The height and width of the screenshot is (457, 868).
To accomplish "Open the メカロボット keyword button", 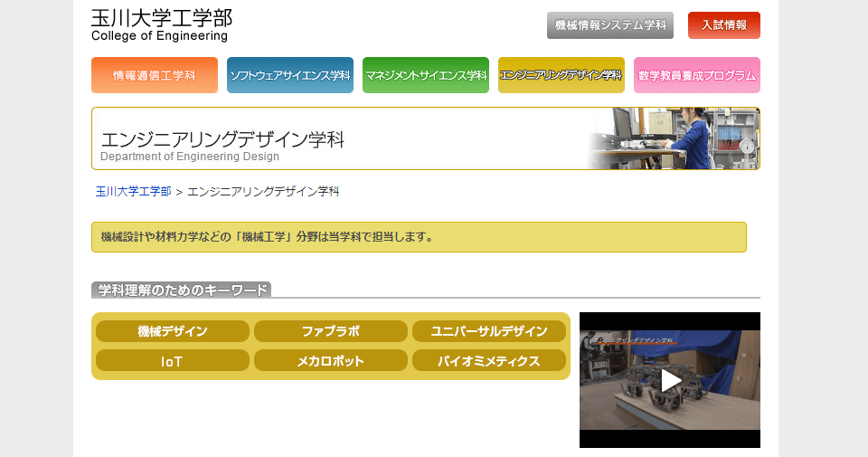I will point(331,361).
